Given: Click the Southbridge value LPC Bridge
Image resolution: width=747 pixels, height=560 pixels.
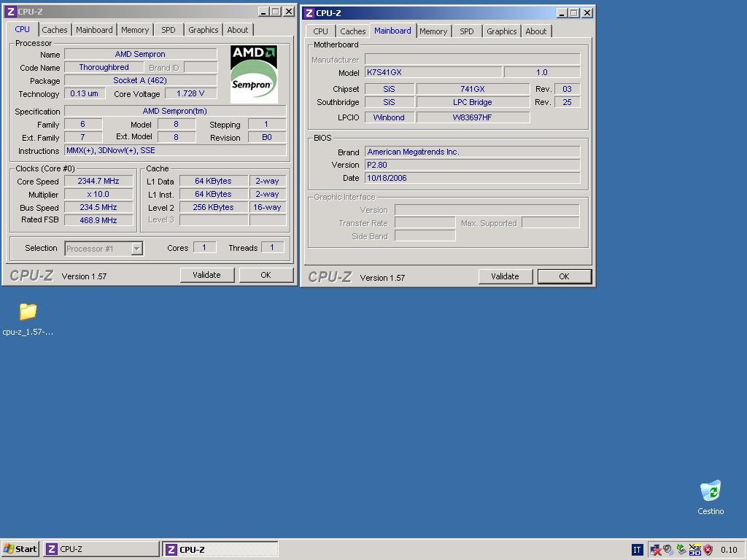Looking at the screenshot, I should pyautogui.click(x=473, y=102).
